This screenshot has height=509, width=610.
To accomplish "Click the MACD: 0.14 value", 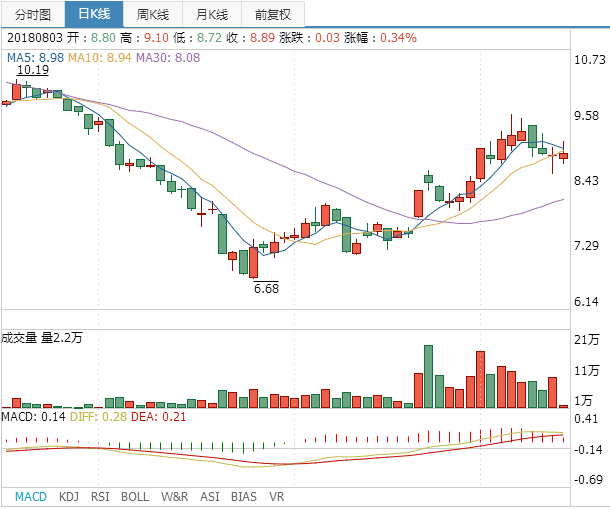I will (33, 417).
